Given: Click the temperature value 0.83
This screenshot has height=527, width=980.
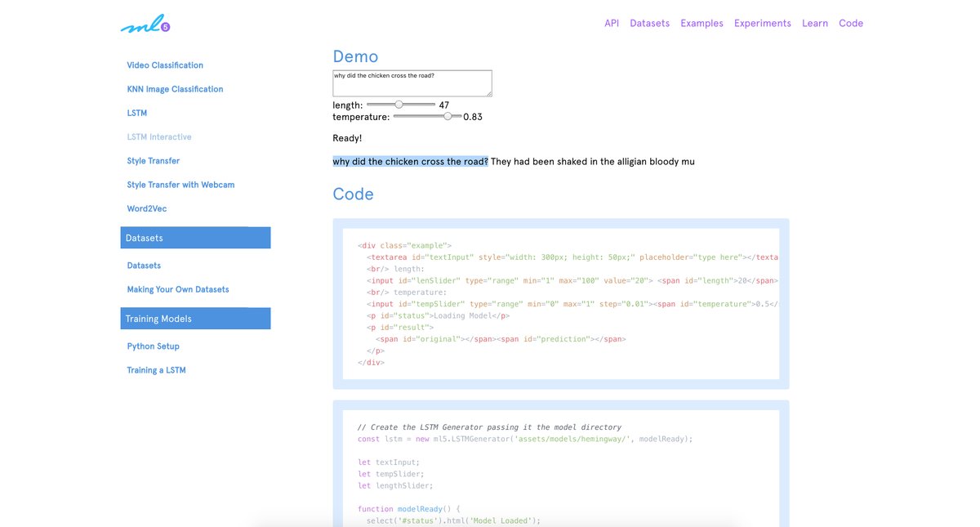Looking at the screenshot, I should [473, 117].
